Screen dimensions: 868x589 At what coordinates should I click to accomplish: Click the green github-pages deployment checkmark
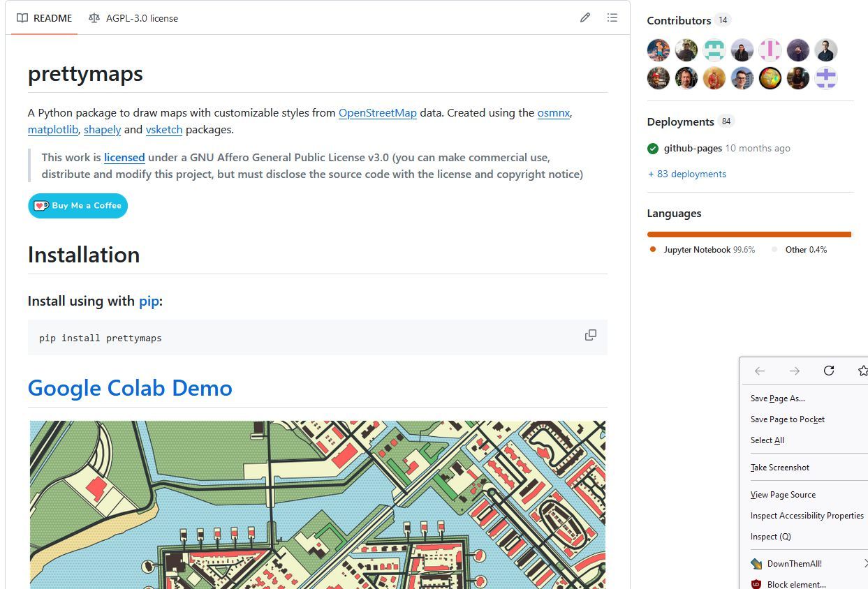point(653,149)
